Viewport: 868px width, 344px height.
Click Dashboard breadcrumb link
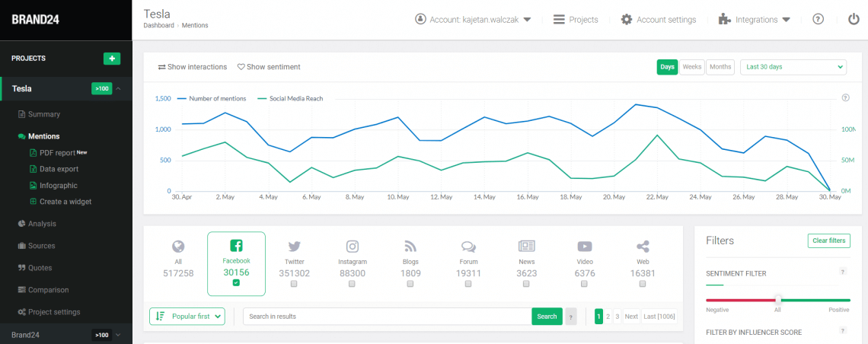[x=158, y=25]
